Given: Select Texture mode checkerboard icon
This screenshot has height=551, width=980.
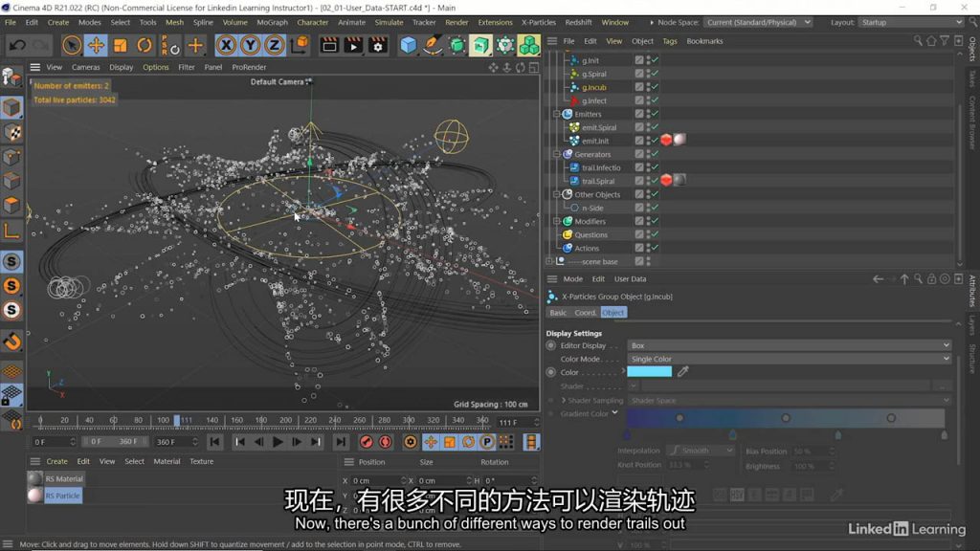Looking at the screenshot, I should (x=11, y=132).
